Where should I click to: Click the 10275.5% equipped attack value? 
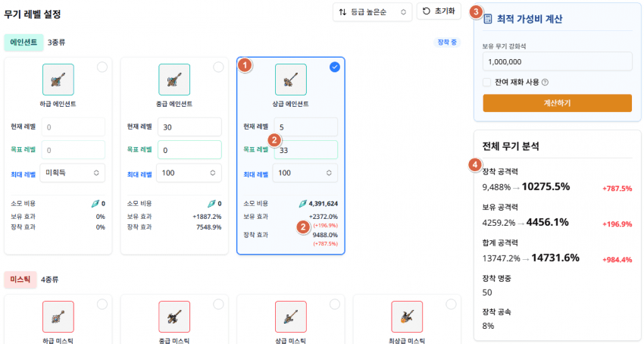pyautogui.click(x=546, y=186)
